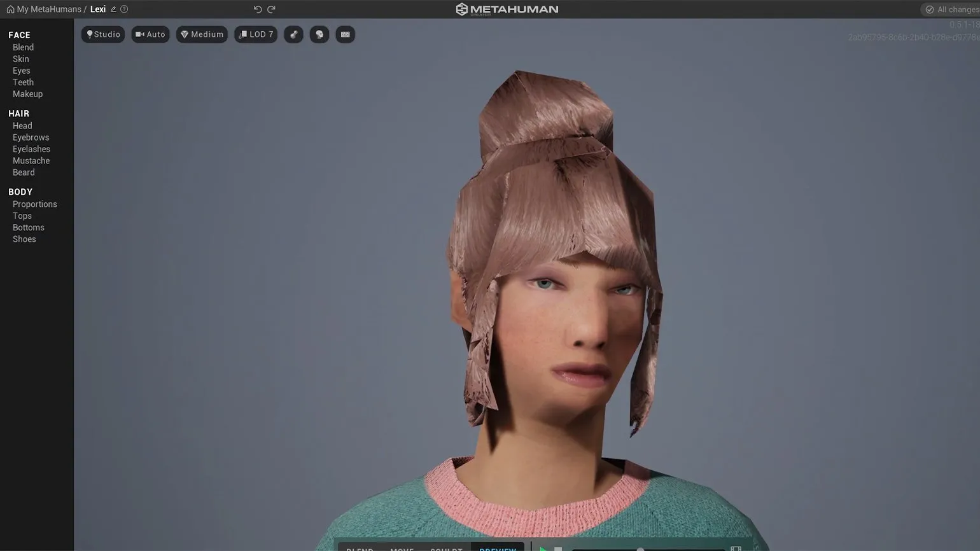Open the Tops clothing settings

coord(22,216)
